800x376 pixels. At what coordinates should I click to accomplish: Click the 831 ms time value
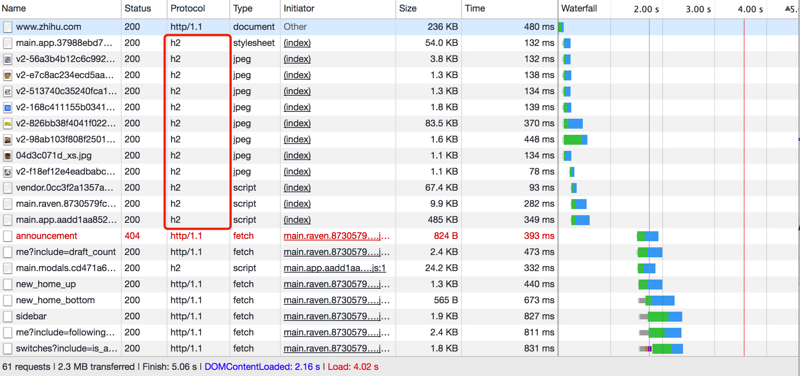(539, 348)
